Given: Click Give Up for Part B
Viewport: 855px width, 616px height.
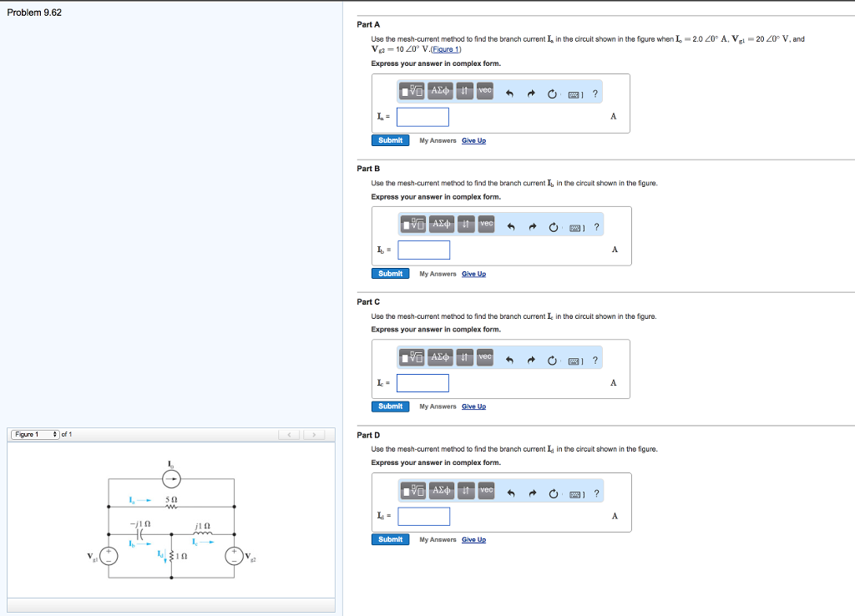Looking at the screenshot, I should tap(473, 273).
